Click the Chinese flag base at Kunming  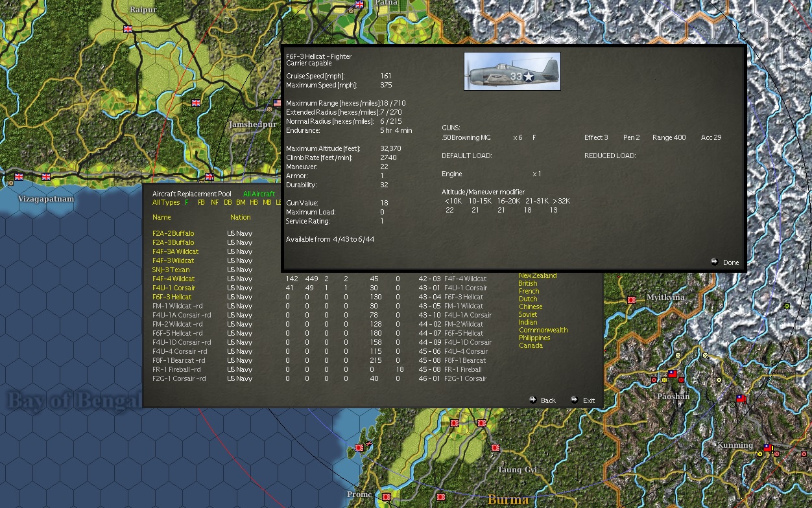coord(768,447)
